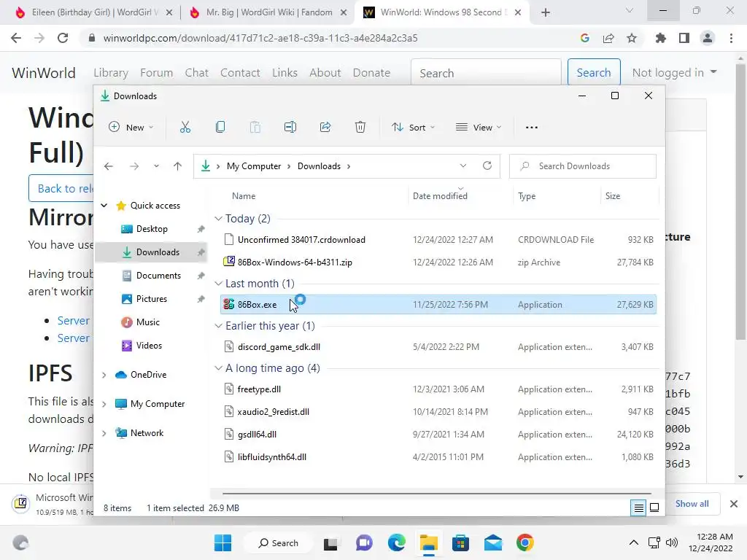747x560 pixels.
Task: Open the View dropdown menu
Action: 479,127
